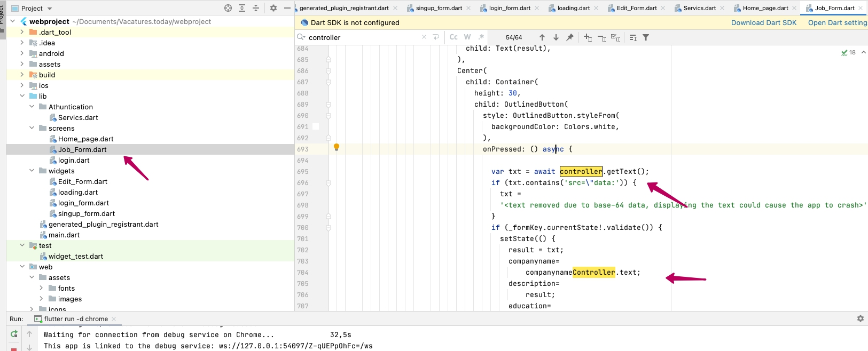Click the yellow lightbulb intention icon
The image size is (868, 351).
(337, 147)
